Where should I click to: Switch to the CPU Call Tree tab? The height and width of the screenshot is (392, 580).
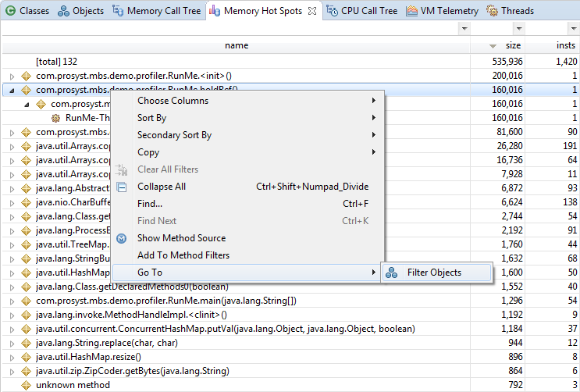[x=368, y=11]
